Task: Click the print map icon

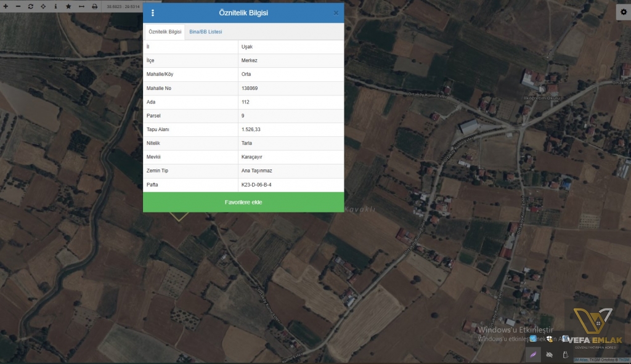Action: (x=94, y=6)
